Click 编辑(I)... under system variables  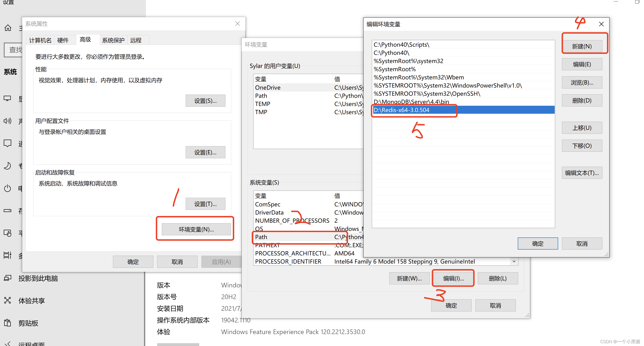click(453, 278)
